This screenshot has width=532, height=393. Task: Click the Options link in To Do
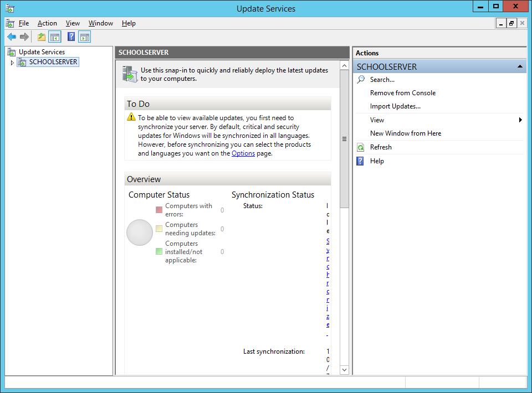click(243, 153)
